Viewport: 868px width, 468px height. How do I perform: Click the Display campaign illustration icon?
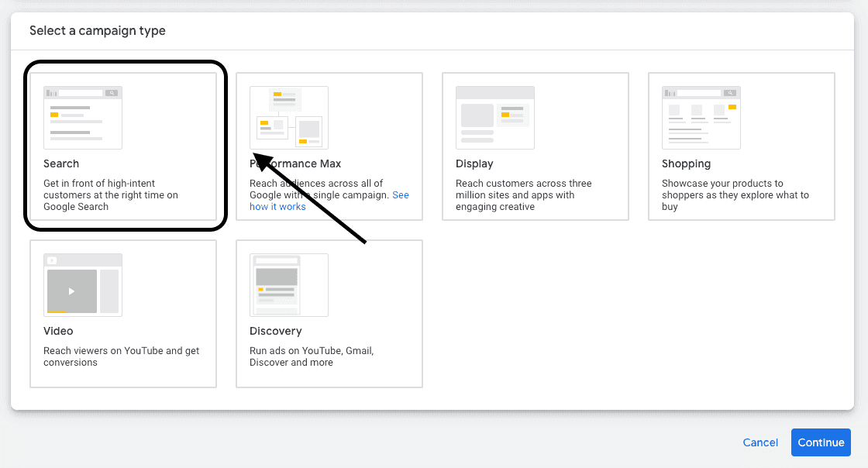[494, 117]
